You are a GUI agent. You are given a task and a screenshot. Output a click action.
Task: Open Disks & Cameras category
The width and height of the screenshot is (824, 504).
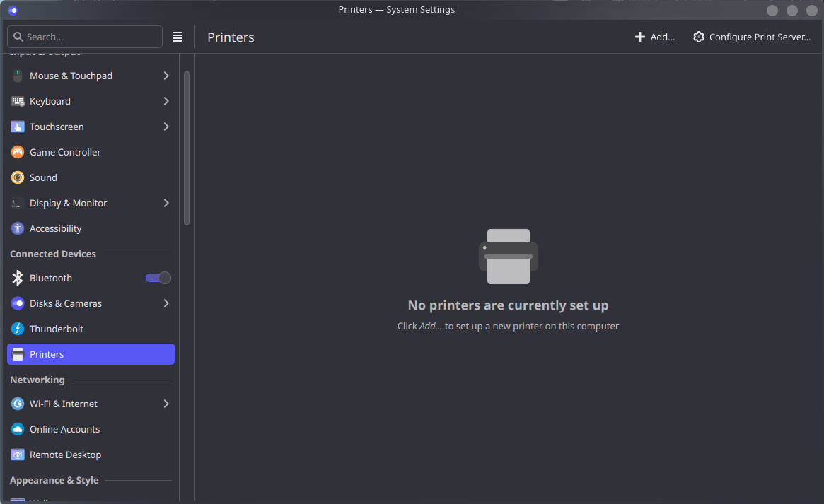pos(66,303)
